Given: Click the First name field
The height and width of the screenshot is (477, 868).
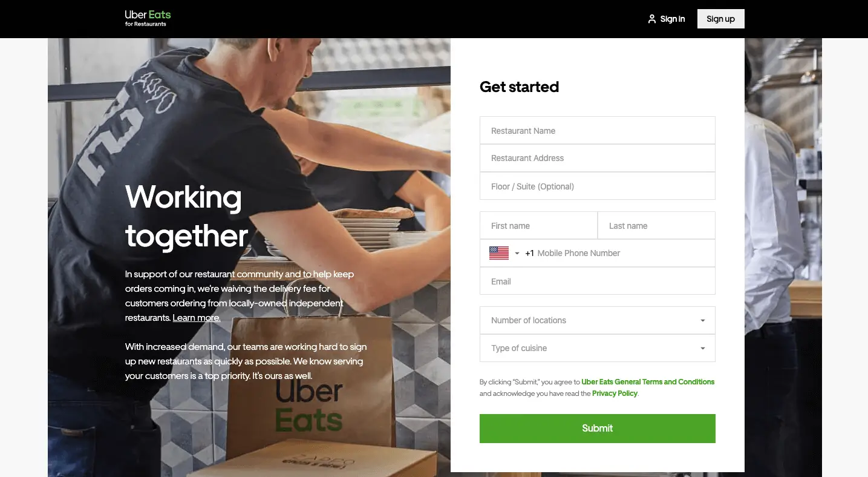Looking at the screenshot, I should [538, 225].
